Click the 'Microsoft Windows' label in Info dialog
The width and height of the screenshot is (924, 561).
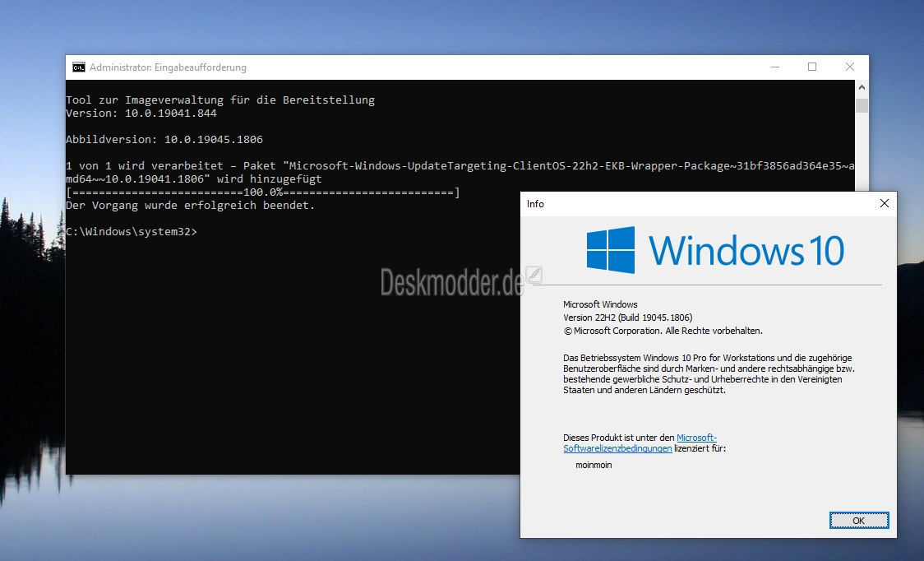point(600,304)
